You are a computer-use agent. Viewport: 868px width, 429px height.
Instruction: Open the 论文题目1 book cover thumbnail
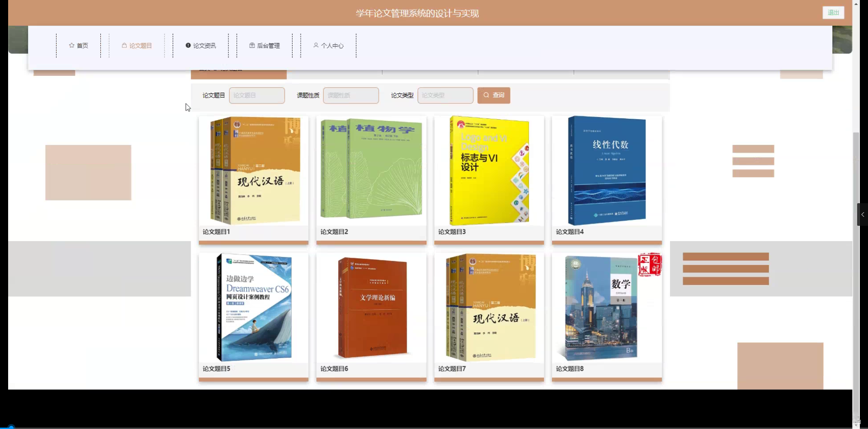254,171
